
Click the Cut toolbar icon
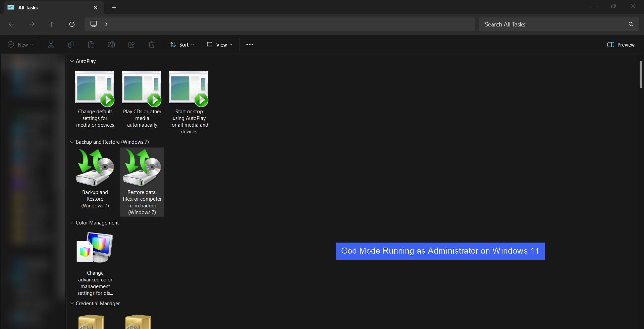(51, 45)
